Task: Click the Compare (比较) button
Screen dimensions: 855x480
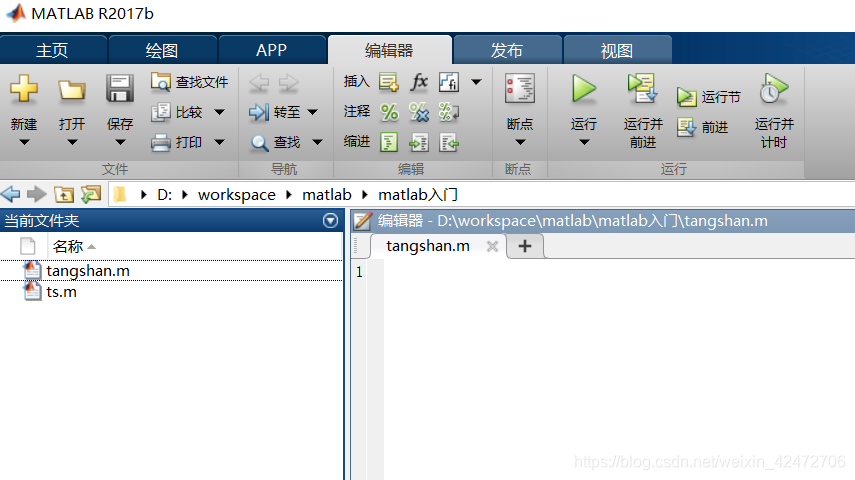Action: click(x=177, y=112)
